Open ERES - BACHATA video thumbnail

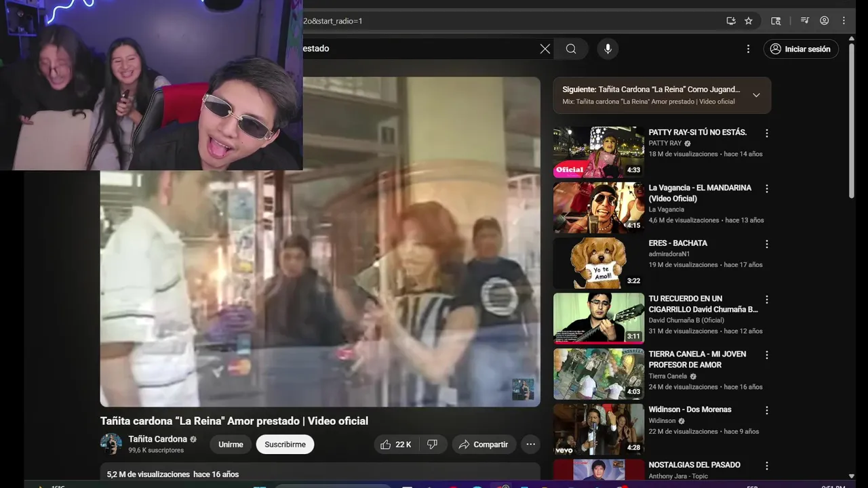(599, 263)
